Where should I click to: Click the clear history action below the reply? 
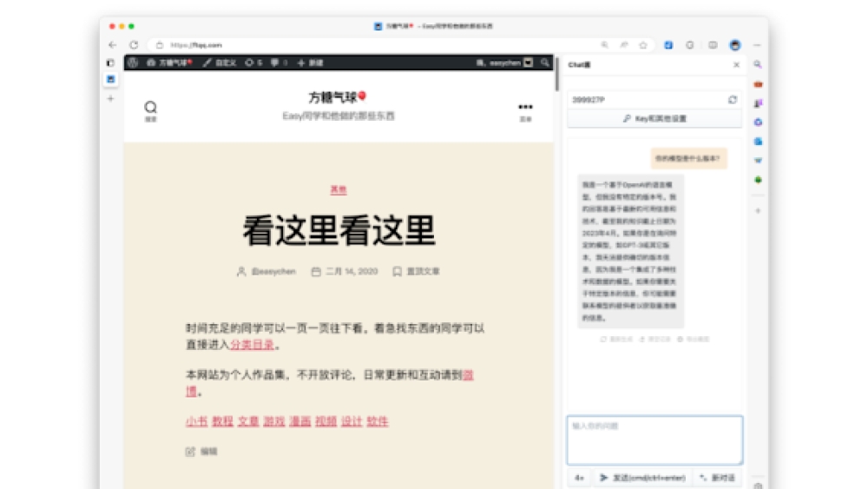click(654, 339)
